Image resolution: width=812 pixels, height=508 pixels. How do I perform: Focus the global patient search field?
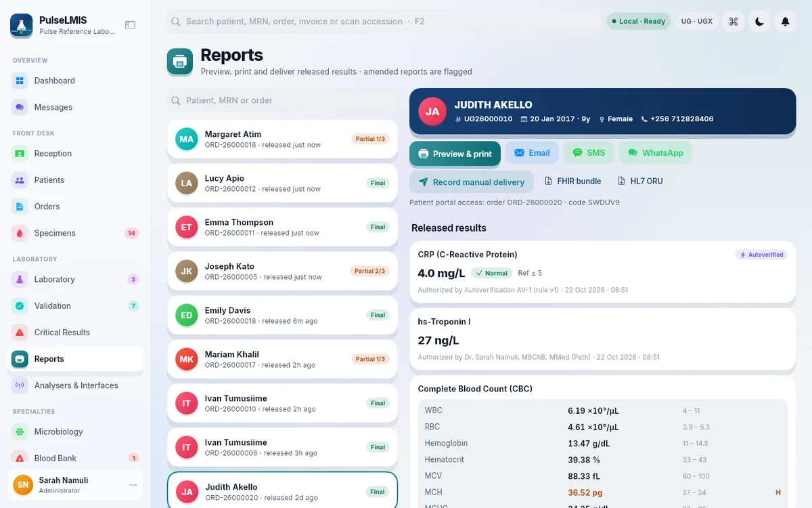tap(384, 22)
